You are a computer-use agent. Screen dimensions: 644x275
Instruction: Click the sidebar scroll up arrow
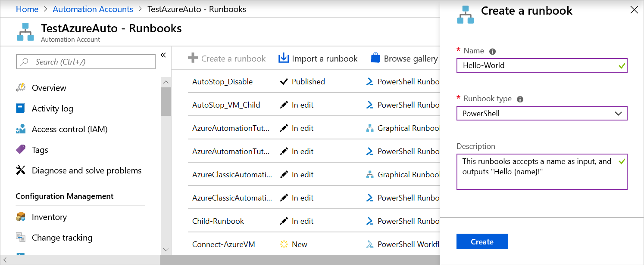(x=166, y=82)
